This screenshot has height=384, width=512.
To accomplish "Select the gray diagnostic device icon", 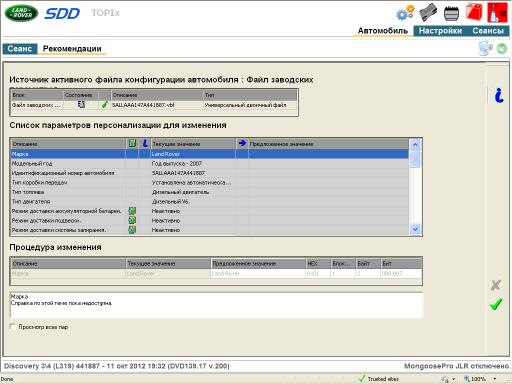I will [428, 12].
